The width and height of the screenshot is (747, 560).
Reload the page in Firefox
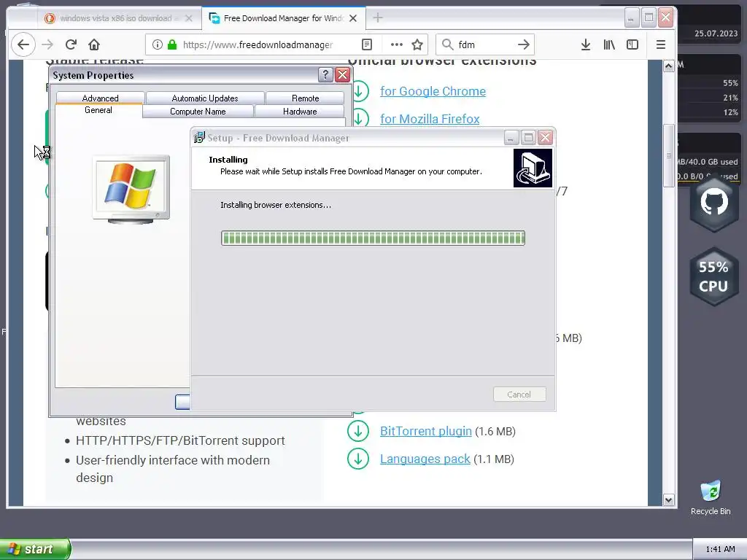click(71, 44)
